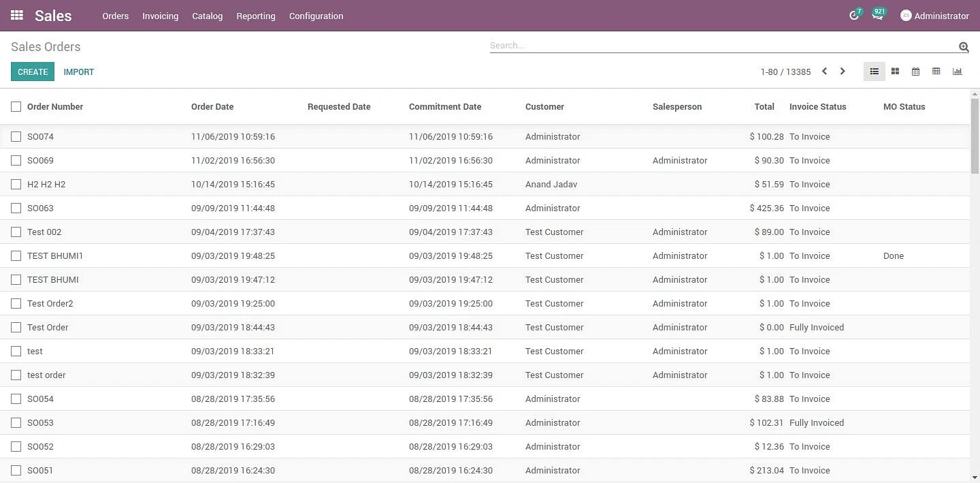Viewport: 980px width, 483px height.
Task: Select the List view icon
Action: point(874,71)
